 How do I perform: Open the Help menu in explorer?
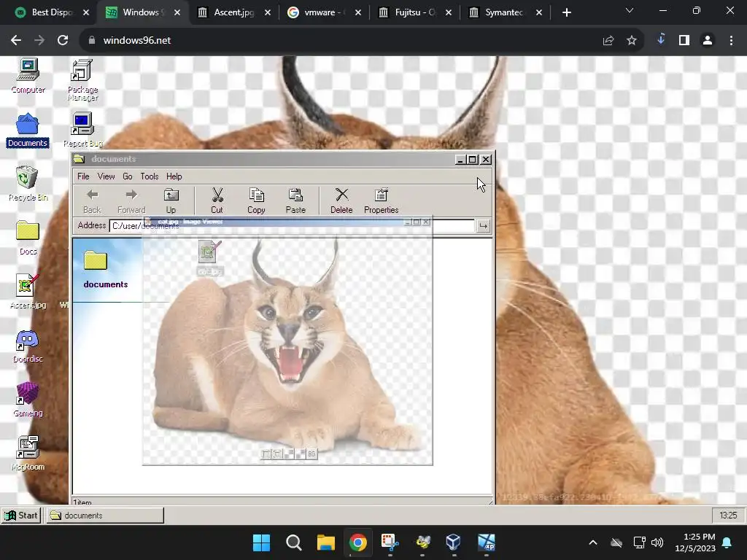[174, 176]
